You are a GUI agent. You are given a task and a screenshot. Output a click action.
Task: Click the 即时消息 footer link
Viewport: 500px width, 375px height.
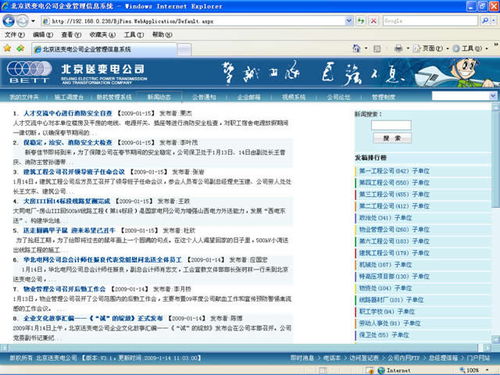pos(302,358)
